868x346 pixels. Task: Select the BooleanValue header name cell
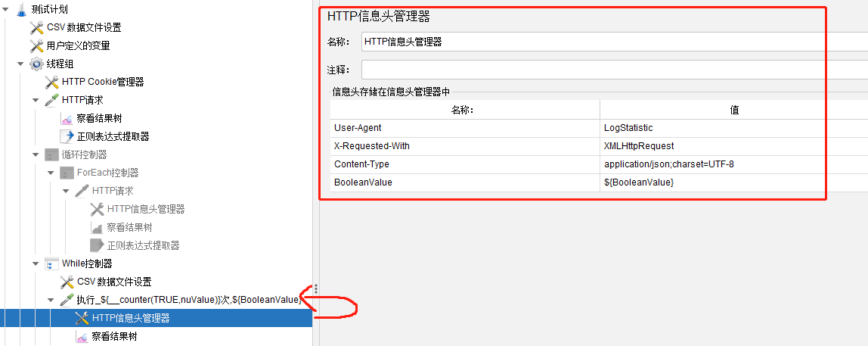pos(465,182)
